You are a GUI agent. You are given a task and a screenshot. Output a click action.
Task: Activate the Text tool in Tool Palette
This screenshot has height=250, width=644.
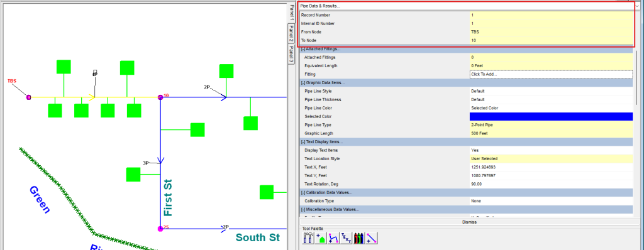[347, 237]
